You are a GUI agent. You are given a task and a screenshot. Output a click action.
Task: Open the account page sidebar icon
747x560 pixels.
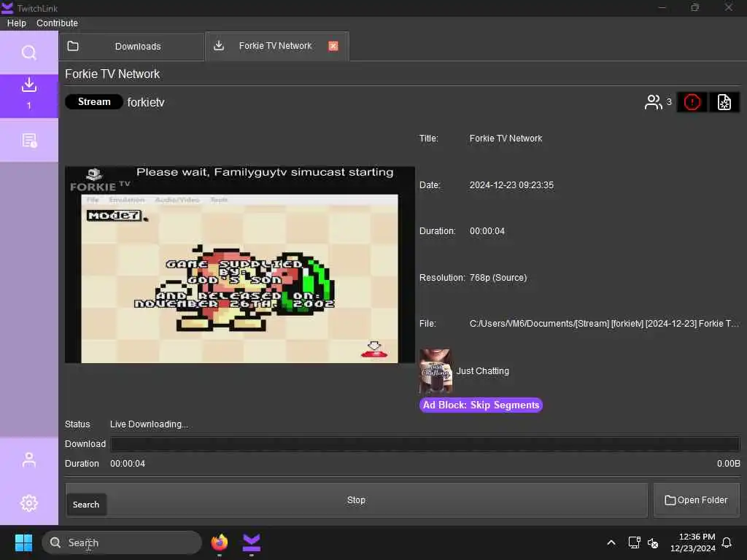[29, 459]
